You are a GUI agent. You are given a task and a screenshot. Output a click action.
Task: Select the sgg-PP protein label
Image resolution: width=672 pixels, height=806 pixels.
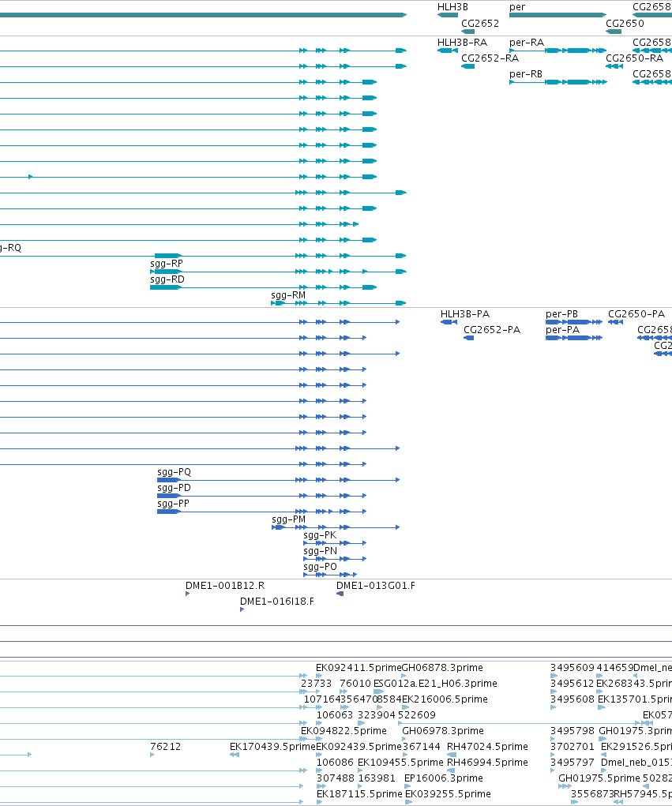click(173, 503)
